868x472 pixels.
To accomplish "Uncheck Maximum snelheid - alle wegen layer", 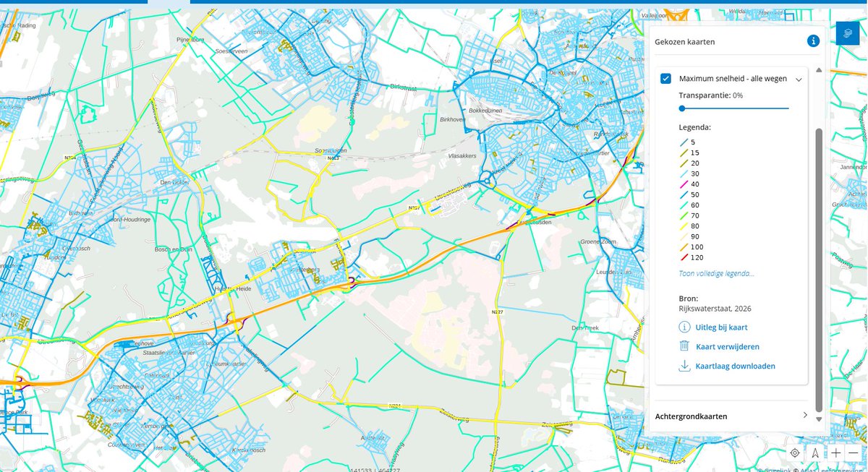I will point(666,79).
